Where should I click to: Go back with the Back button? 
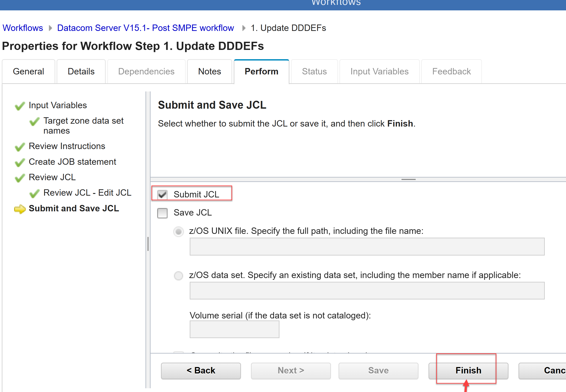click(x=201, y=370)
